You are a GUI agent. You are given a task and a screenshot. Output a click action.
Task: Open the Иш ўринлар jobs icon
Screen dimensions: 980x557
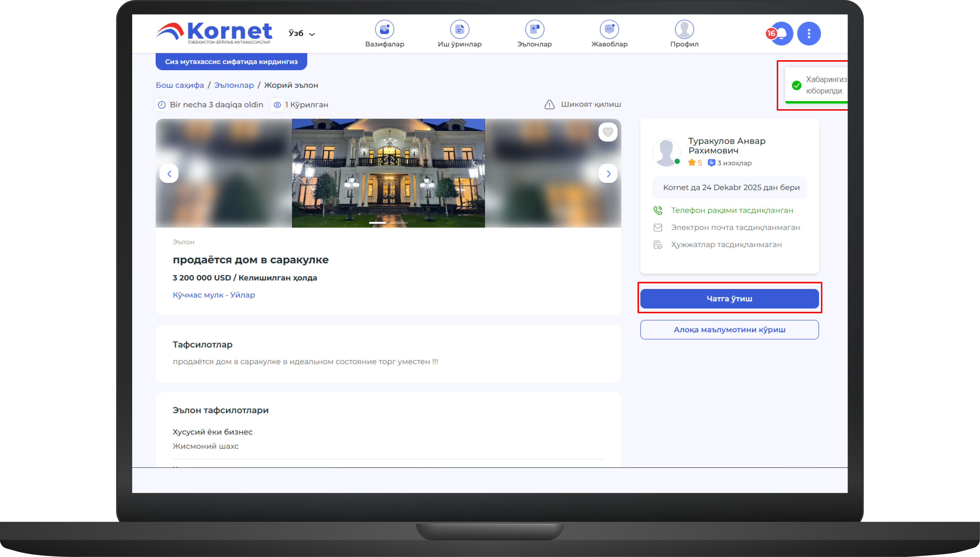coord(459,29)
